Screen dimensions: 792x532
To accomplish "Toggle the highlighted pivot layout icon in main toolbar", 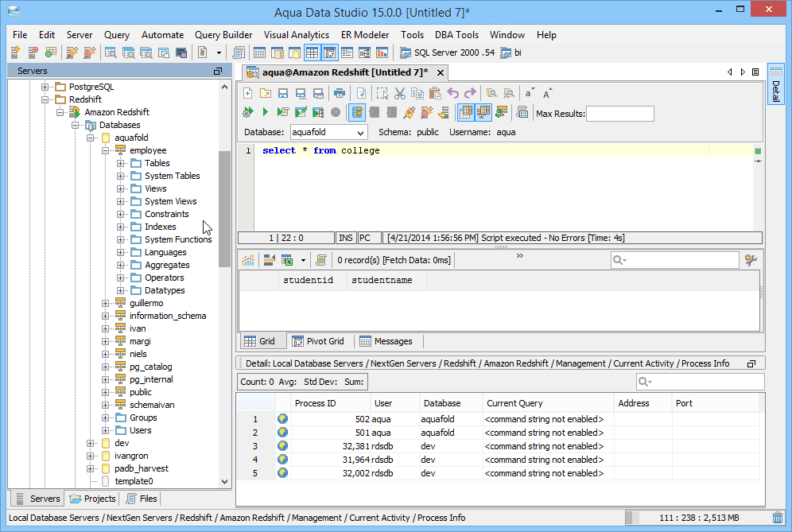I will pyautogui.click(x=330, y=52).
